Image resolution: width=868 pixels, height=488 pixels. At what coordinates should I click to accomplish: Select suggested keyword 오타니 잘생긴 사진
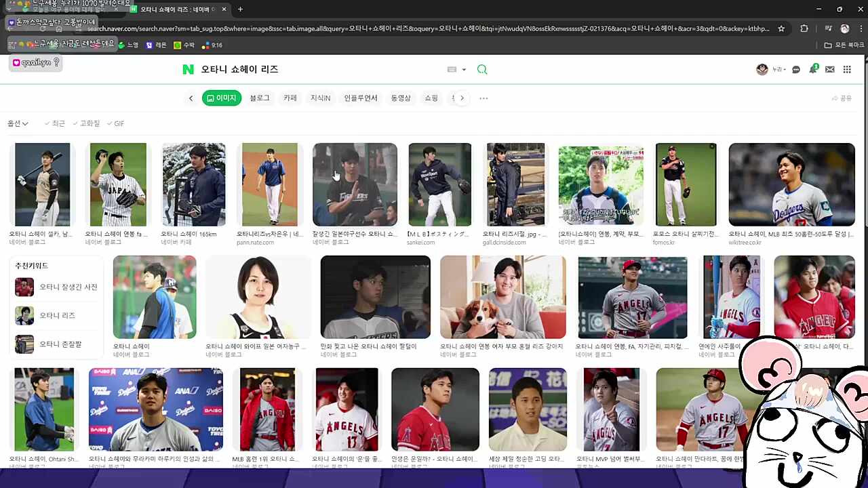pyautogui.click(x=56, y=287)
